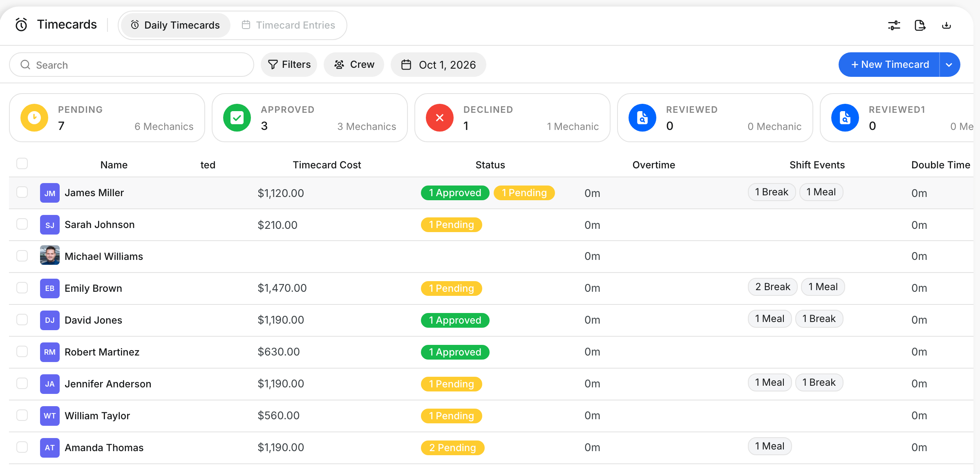The height and width of the screenshot is (474, 980).
Task: Open the Filters menu
Action: [x=289, y=65]
